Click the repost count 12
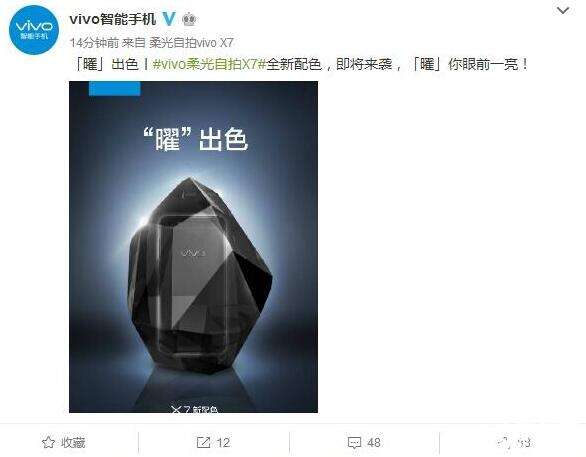 223,443
